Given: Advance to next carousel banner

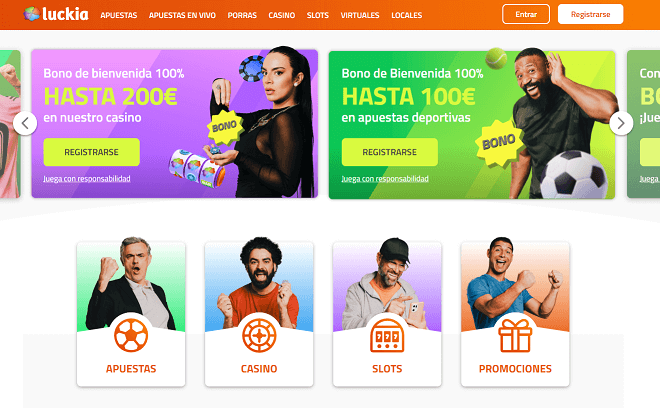Looking at the screenshot, I should coord(621,123).
